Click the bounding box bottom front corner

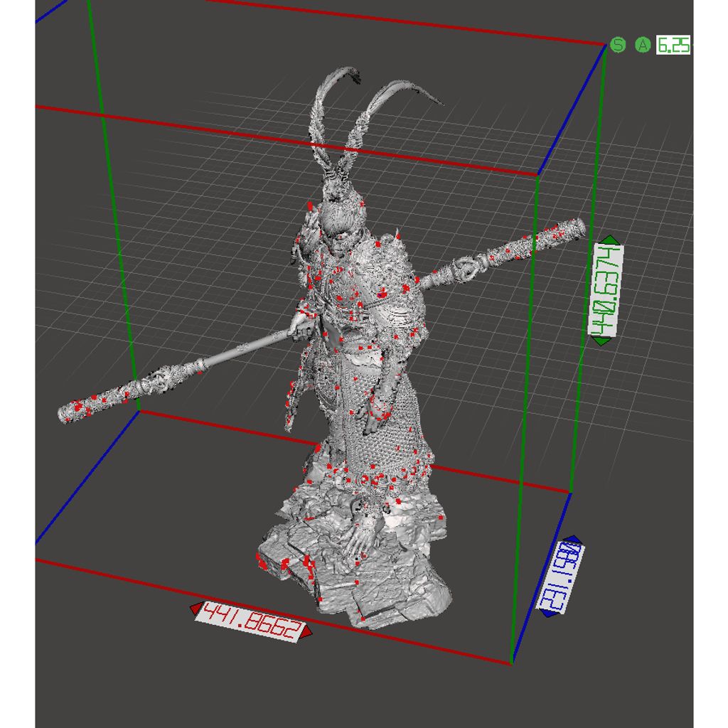point(510,664)
